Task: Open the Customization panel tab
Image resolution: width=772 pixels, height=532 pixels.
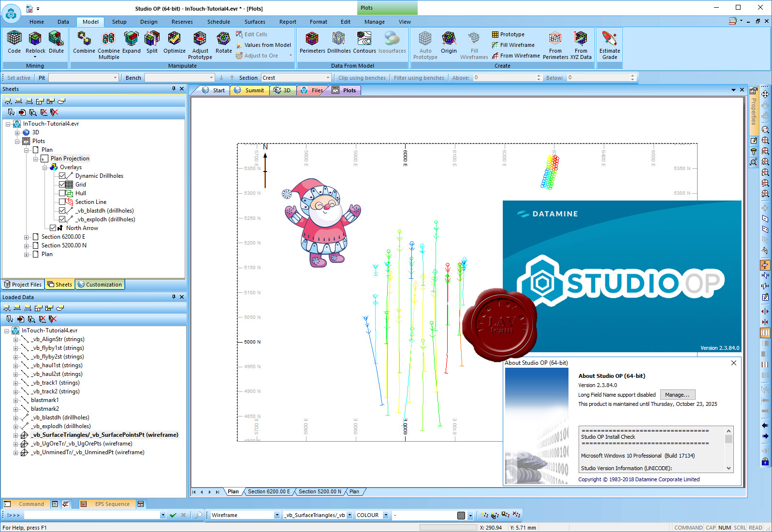Action: coord(100,285)
